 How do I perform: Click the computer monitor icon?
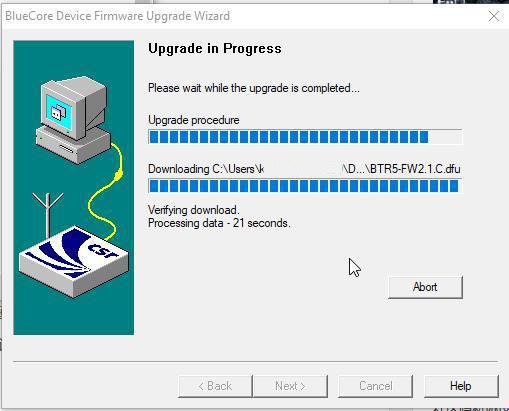73,119
